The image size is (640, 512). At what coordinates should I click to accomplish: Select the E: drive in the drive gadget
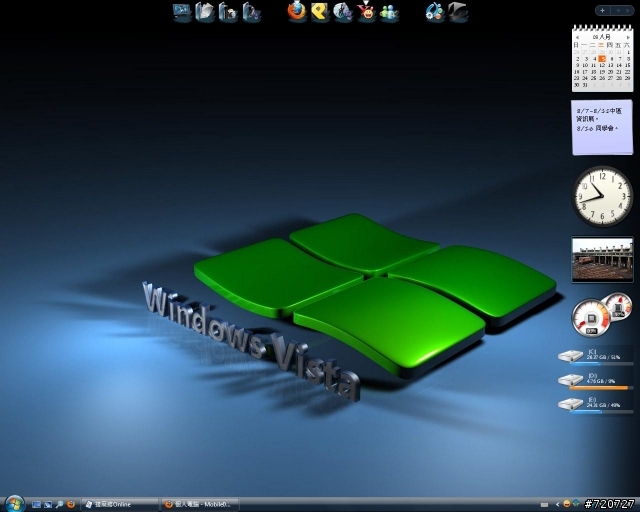(x=596, y=405)
